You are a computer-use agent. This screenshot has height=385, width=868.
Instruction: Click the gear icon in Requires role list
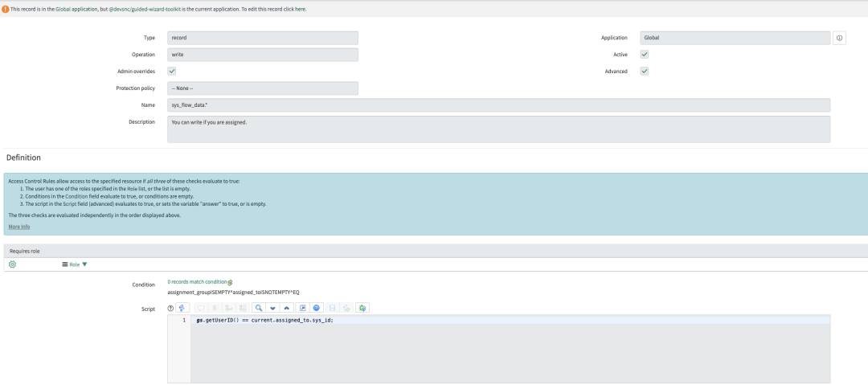[x=13, y=264]
